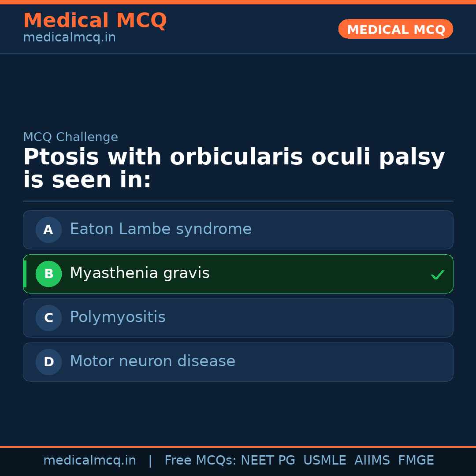Click FMGE in the footer
Viewport: 476px width, 476px height.
[416, 461]
